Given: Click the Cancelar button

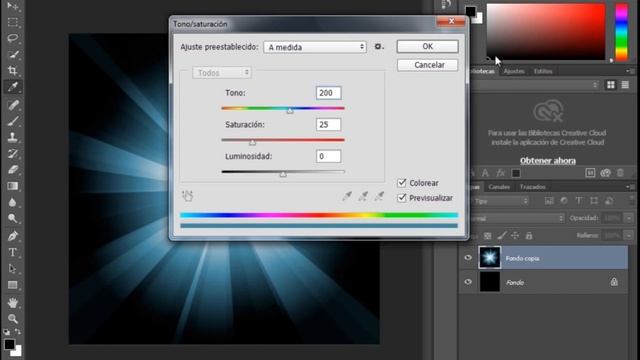Looking at the screenshot, I should pyautogui.click(x=427, y=65).
